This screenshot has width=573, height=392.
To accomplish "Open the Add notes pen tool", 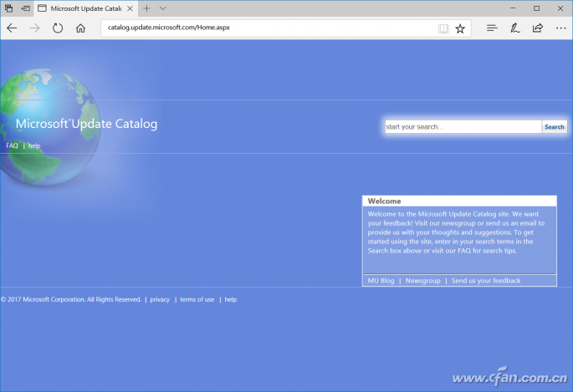I will pos(515,28).
